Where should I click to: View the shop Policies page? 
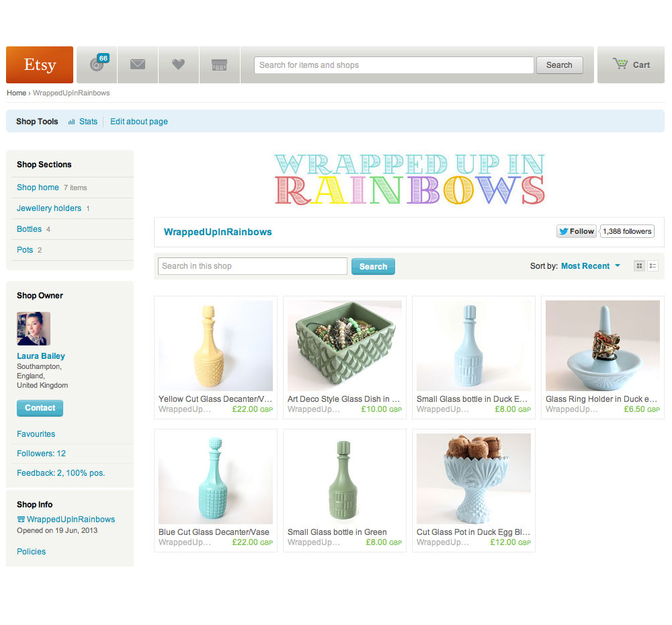click(x=32, y=552)
